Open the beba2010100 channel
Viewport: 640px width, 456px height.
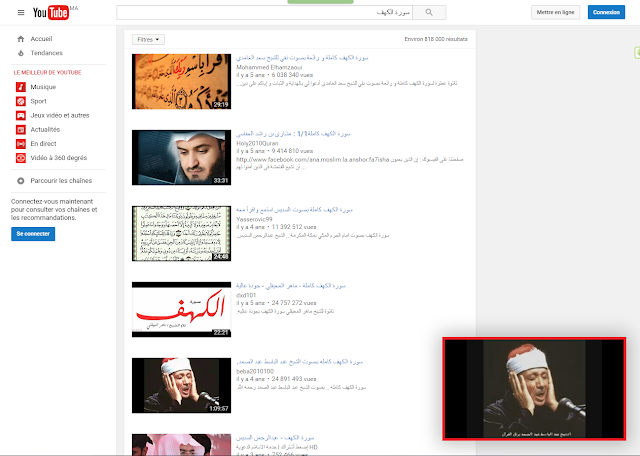(255, 371)
